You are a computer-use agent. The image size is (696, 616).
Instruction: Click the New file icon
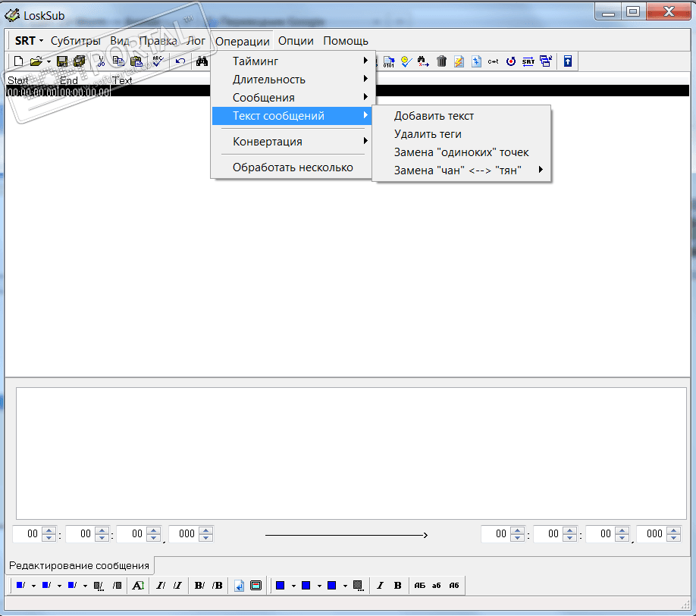(19, 61)
